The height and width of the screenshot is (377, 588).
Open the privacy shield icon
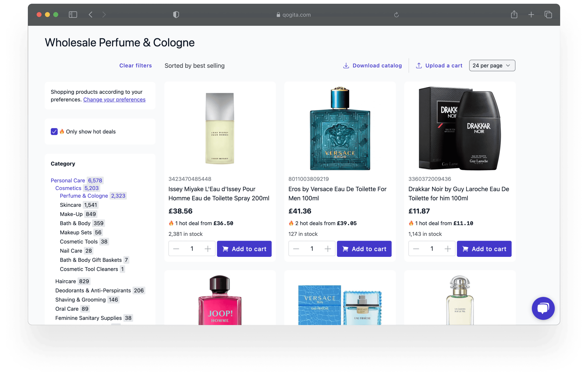[176, 15]
